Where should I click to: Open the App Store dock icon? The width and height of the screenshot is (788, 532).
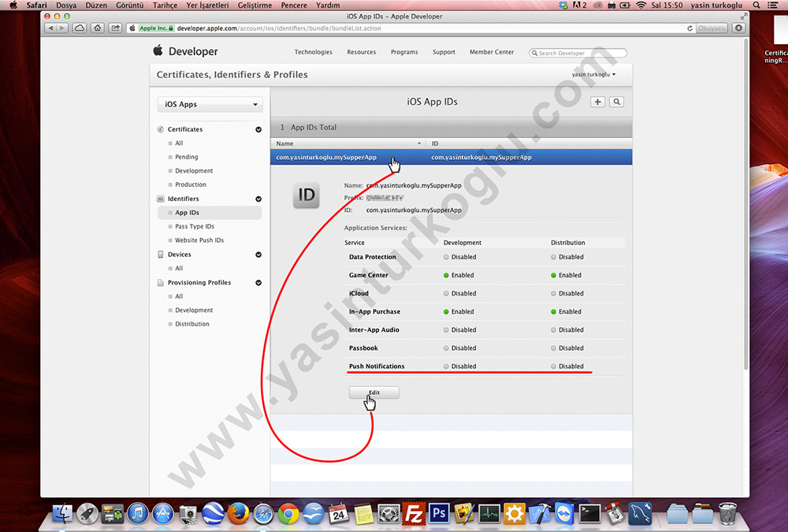point(163,514)
